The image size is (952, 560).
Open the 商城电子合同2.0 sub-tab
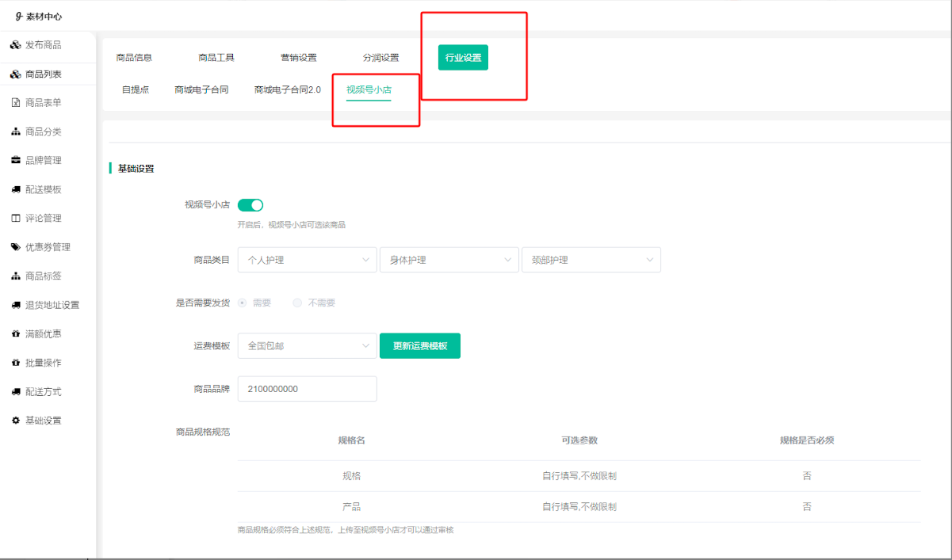pyautogui.click(x=287, y=90)
